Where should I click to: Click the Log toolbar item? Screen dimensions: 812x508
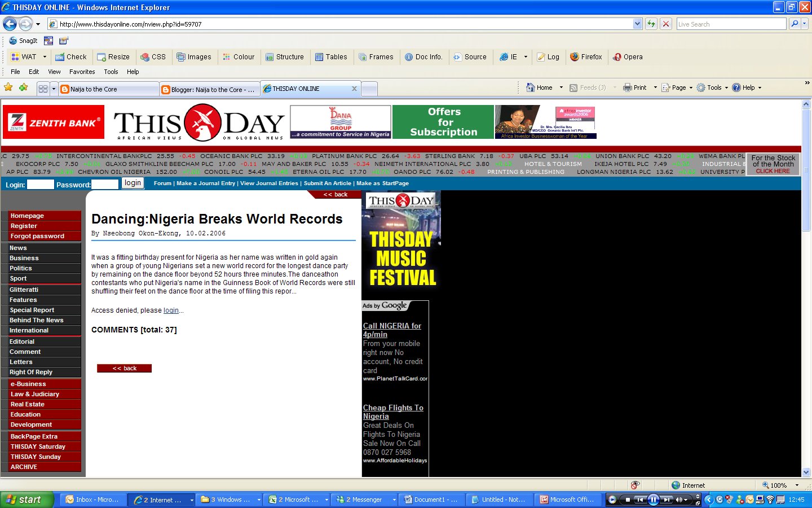click(x=548, y=57)
